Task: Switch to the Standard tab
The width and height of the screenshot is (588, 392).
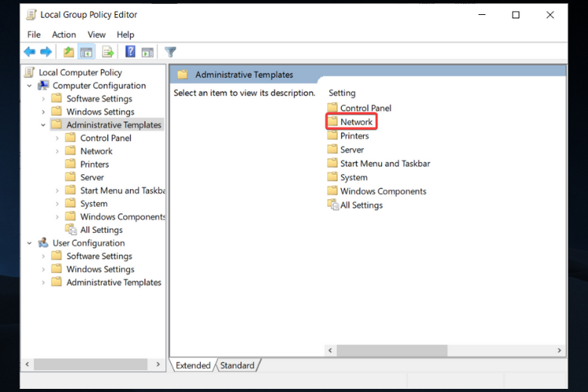Action: point(237,365)
